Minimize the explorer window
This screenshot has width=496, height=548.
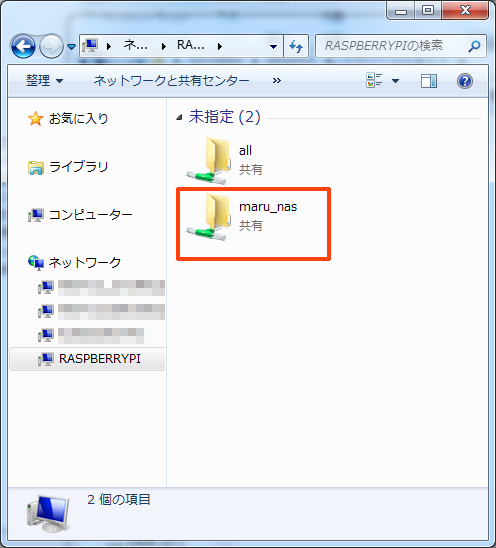pos(401,10)
